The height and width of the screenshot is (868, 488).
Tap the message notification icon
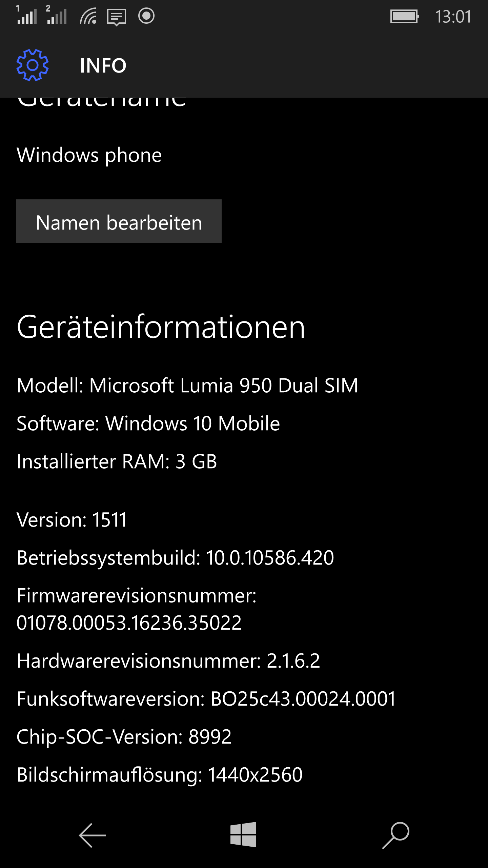click(x=117, y=17)
